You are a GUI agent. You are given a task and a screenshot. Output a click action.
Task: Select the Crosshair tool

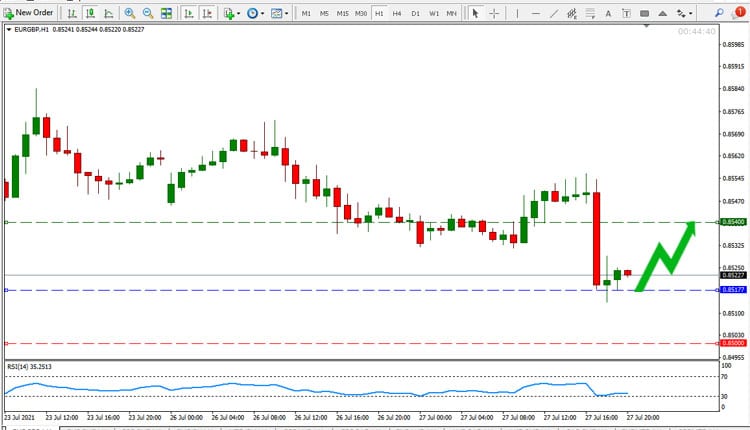pos(494,13)
